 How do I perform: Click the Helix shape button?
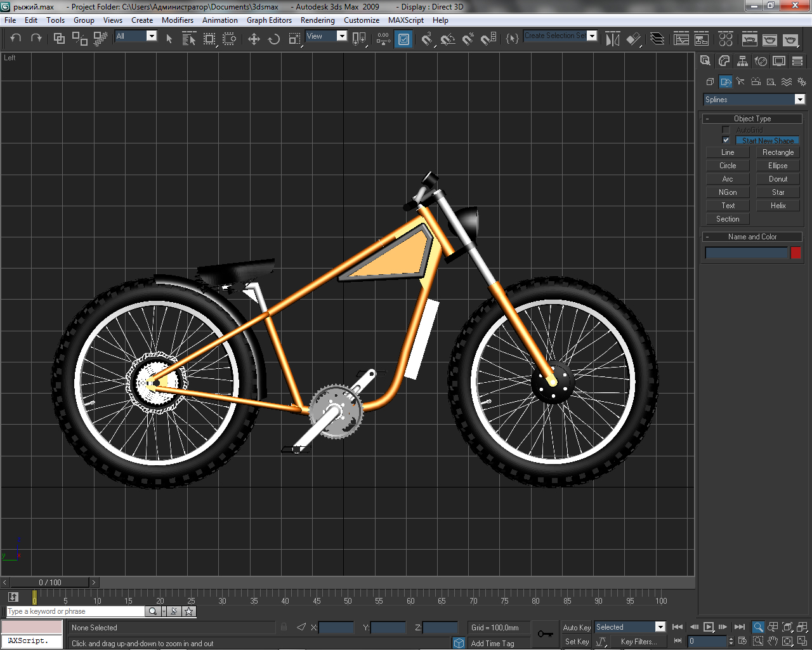(778, 206)
